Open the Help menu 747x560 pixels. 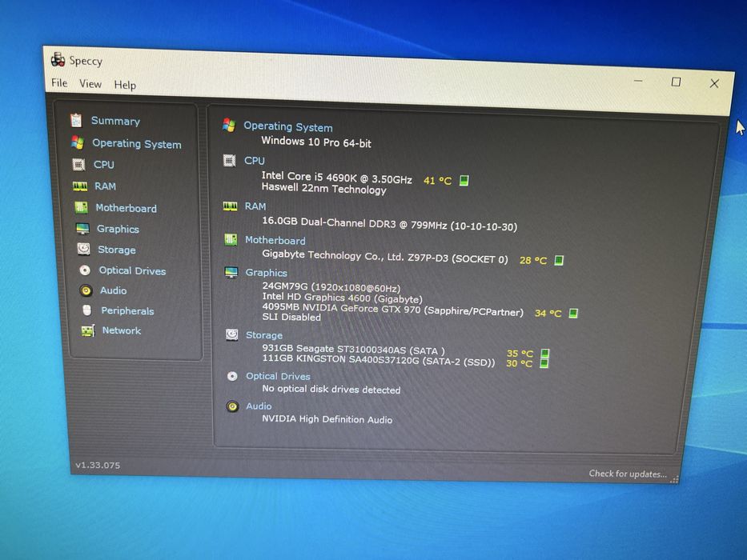pos(125,85)
